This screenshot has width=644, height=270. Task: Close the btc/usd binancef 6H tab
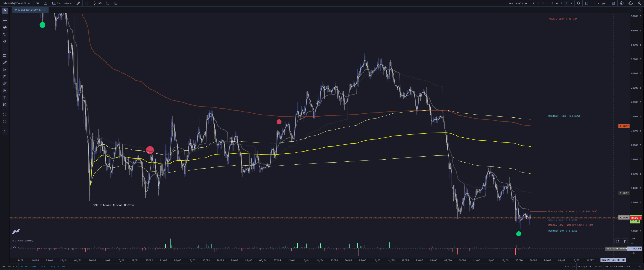click(45, 10)
